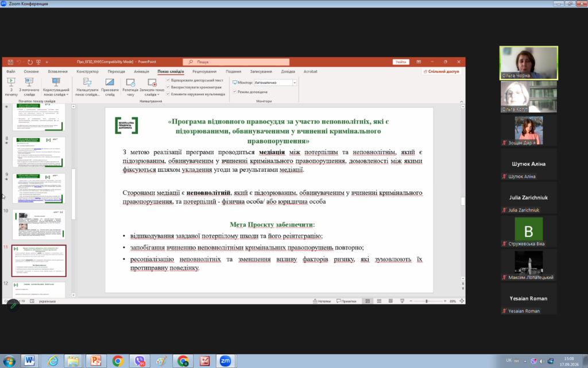Open the Notes pane in status bar

pos(322,301)
